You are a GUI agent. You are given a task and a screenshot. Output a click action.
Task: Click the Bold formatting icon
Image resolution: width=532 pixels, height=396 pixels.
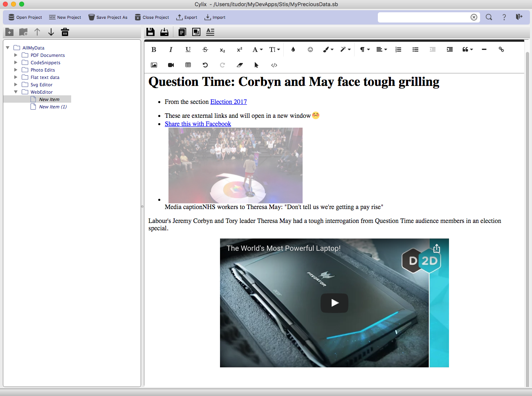click(x=154, y=49)
